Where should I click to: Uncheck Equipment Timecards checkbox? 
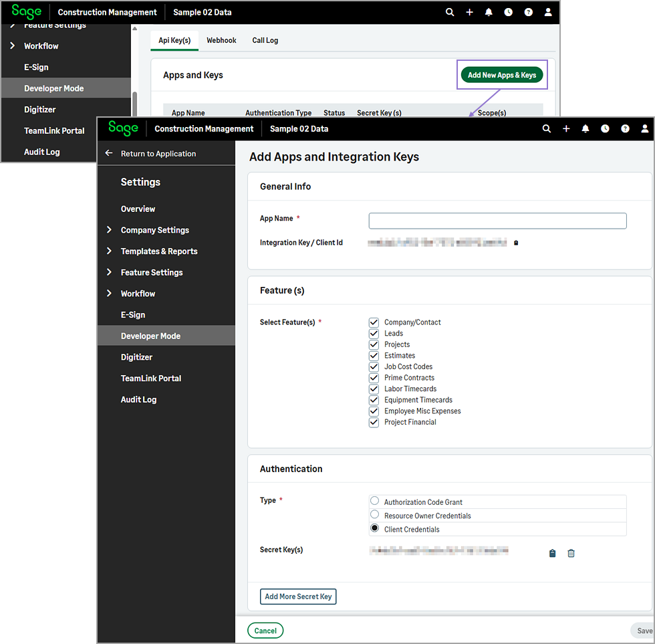pyautogui.click(x=374, y=400)
